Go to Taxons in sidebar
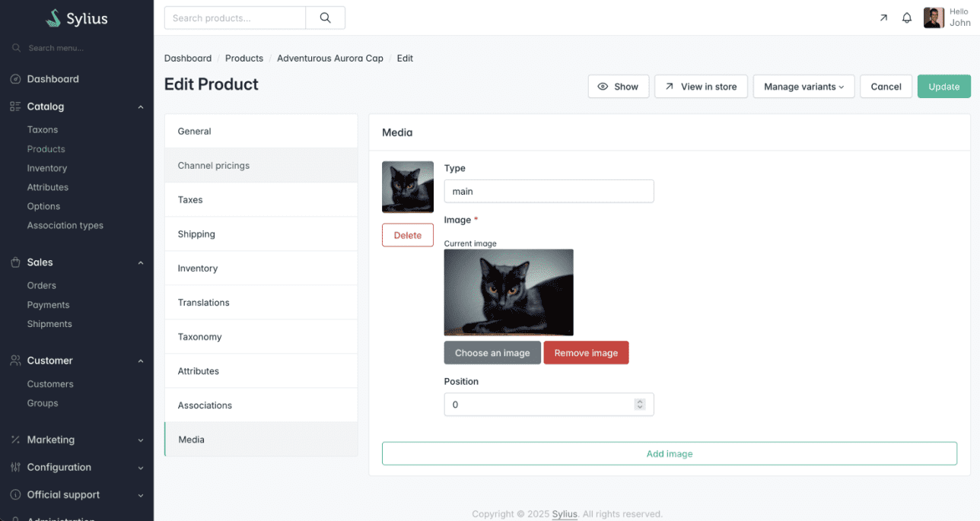The width and height of the screenshot is (980, 521). point(43,130)
